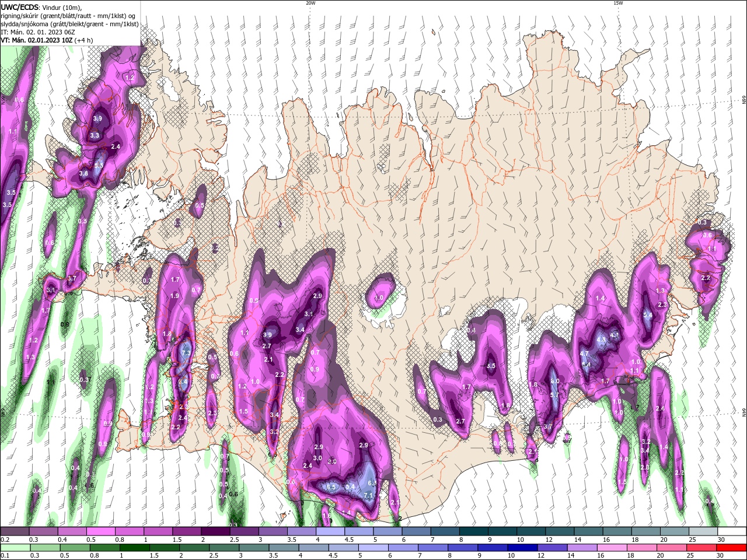This screenshot has width=747, height=560.
Task: Click the 0.1 label in the rain legend
Action: 5,556
